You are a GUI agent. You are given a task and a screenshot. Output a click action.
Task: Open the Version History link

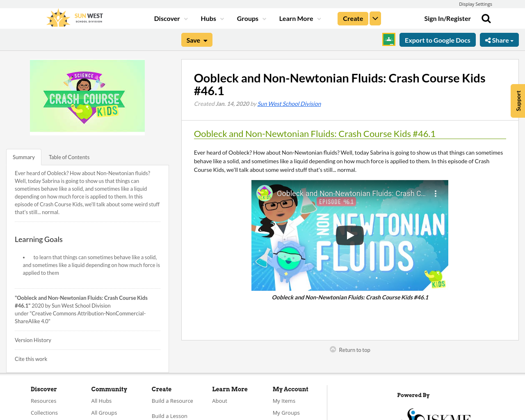(33, 340)
